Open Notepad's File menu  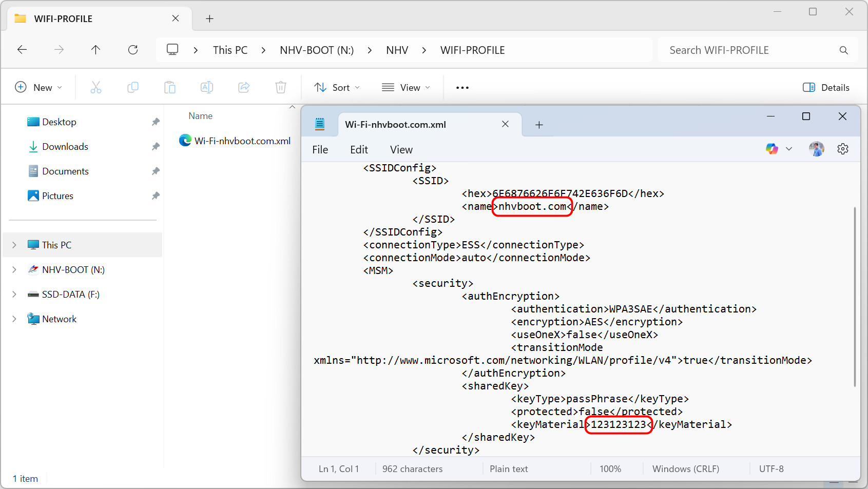pos(320,150)
